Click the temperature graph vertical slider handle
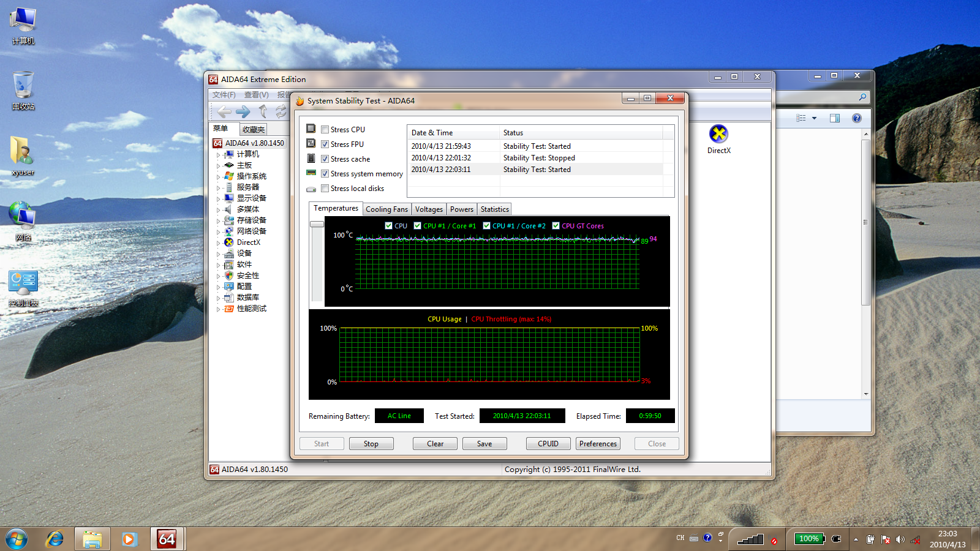This screenshot has width=980, height=551. coord(317,224)
